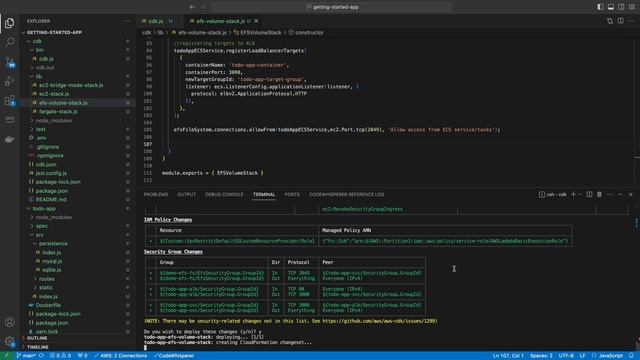Open the notifications bell in status bar

631,356
